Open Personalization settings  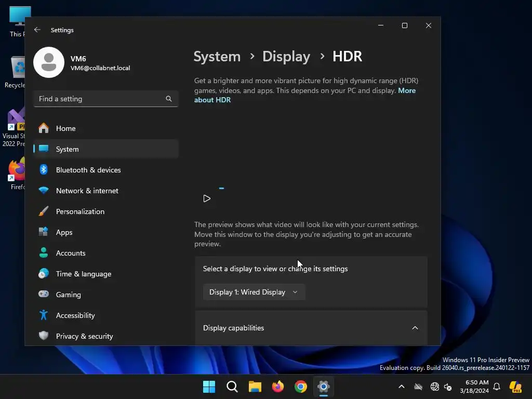click(x=106, y=211)
